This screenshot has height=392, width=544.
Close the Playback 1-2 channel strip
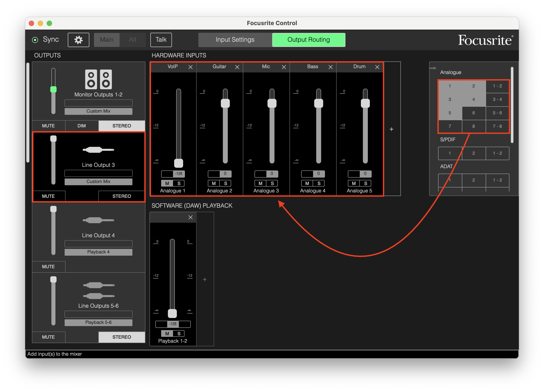click(x=191, y=217)
